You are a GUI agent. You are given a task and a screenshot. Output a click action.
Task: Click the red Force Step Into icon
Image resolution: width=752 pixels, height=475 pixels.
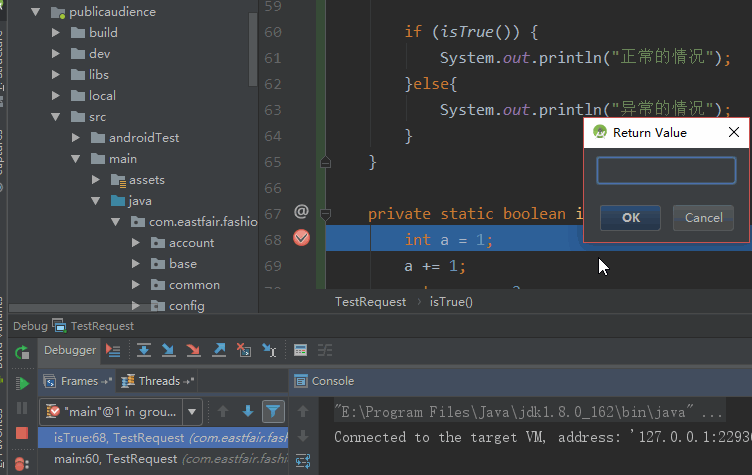point(193,351)
